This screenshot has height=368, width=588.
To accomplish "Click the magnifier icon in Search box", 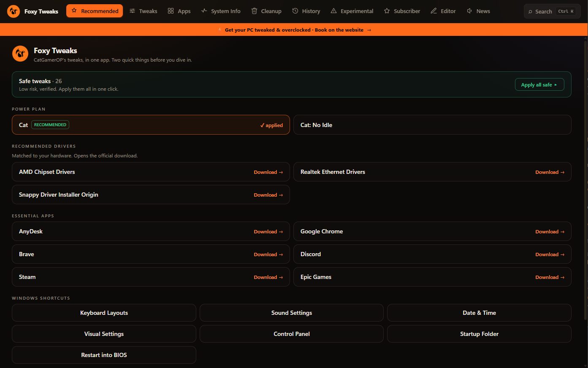I will coord(530,11).
